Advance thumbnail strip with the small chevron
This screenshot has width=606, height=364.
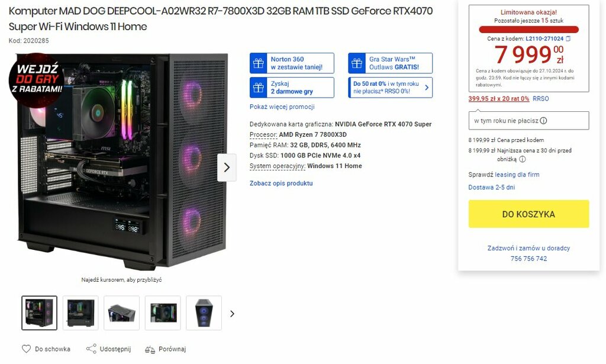[232, 314]
